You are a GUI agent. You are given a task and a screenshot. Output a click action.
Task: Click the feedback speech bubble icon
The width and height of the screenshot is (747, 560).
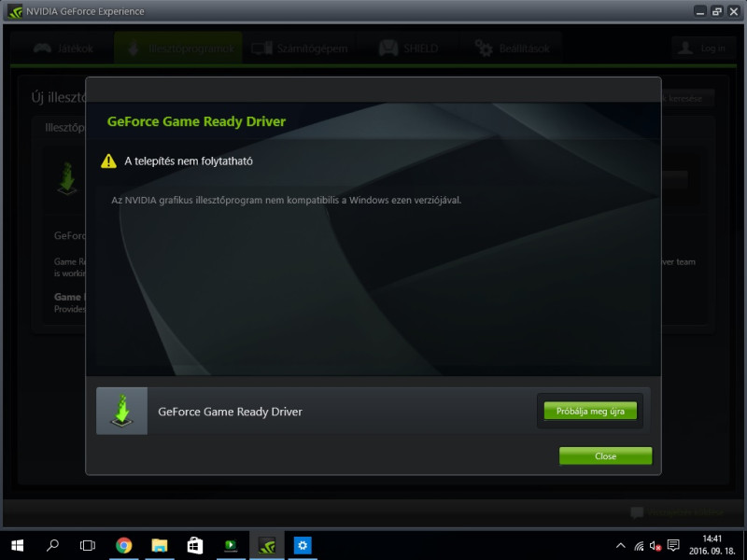(637, 512)
